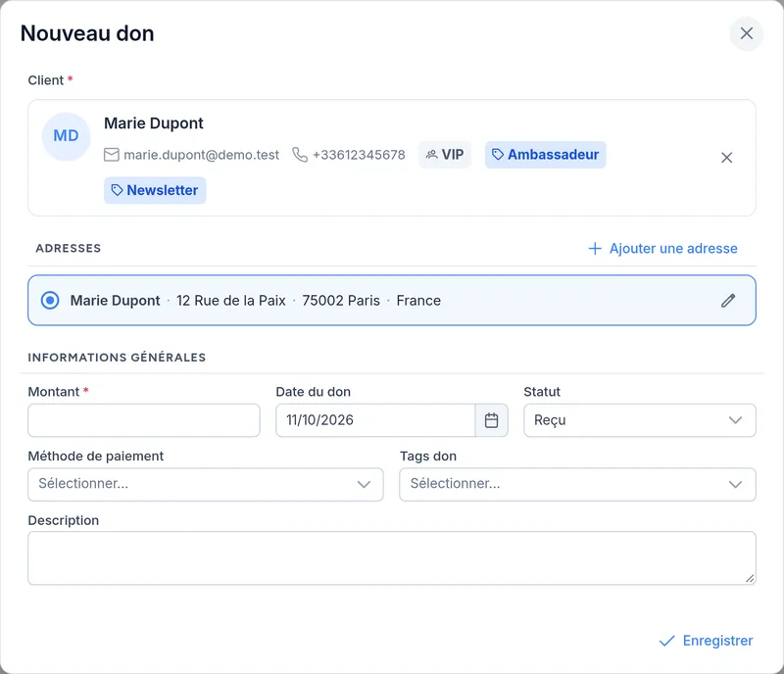
Task: Click the Date du don field
Action: [x=375, y=420]
